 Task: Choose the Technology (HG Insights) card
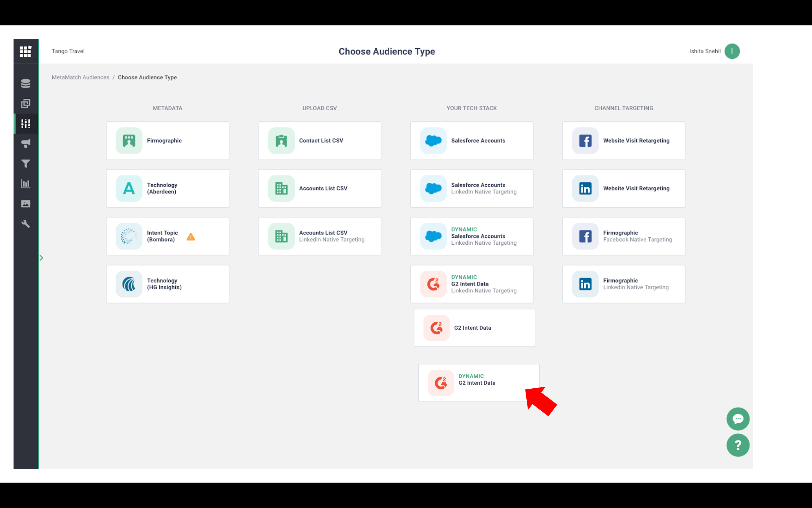168,284
